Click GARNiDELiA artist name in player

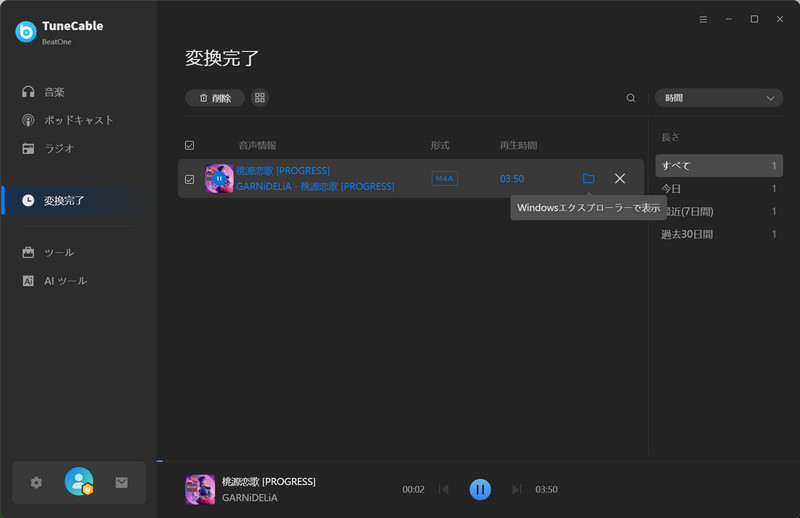[249, 498]
